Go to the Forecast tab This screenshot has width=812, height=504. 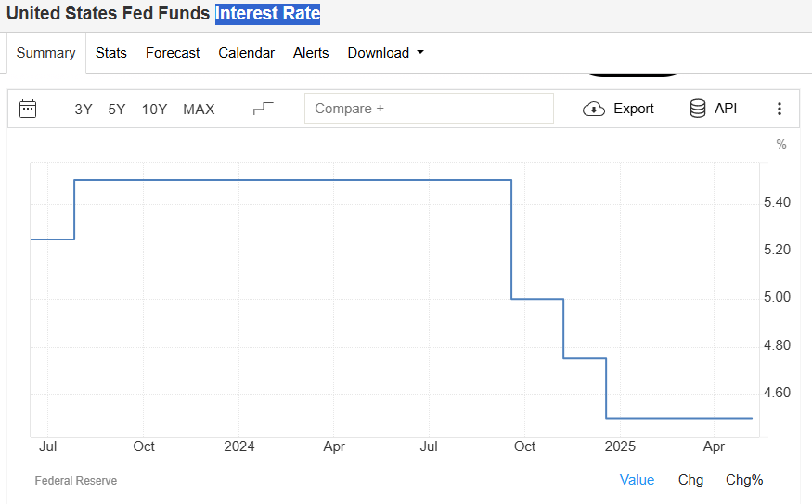point(173,53)
